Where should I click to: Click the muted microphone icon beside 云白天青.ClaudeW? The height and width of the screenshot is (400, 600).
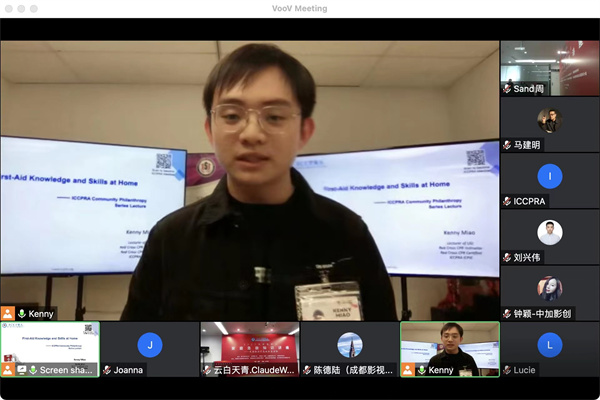207,370
